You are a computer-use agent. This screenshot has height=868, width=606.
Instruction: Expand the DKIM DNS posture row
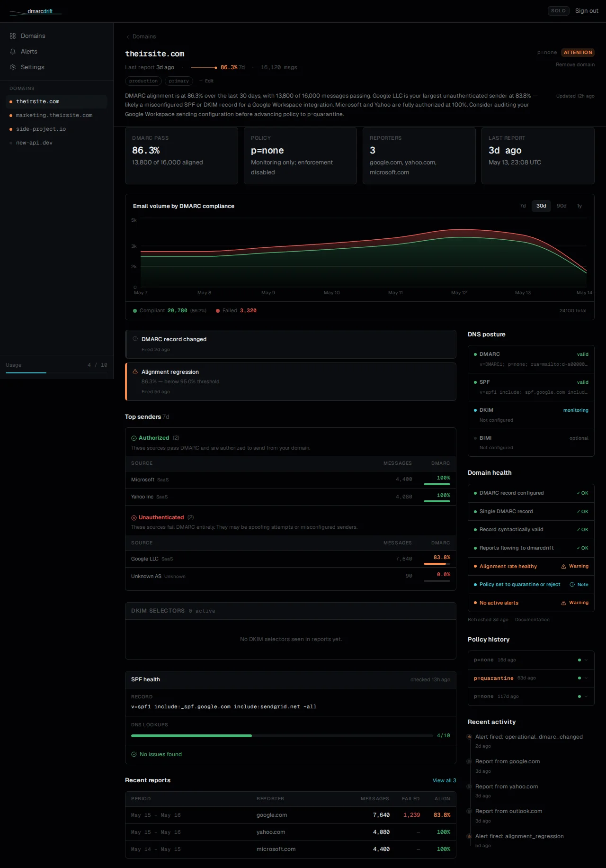point(531,415)
